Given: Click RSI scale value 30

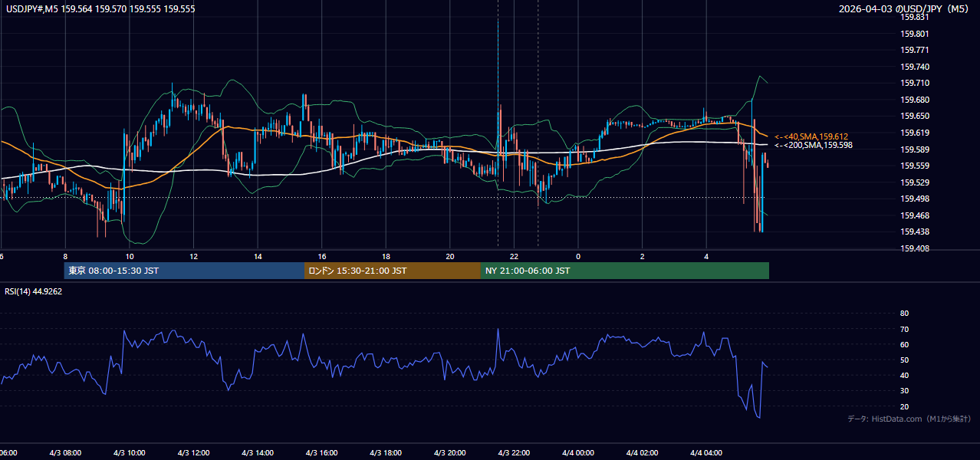Looking at the screenshot, I should pyautogui.click(x=904, y=391).
